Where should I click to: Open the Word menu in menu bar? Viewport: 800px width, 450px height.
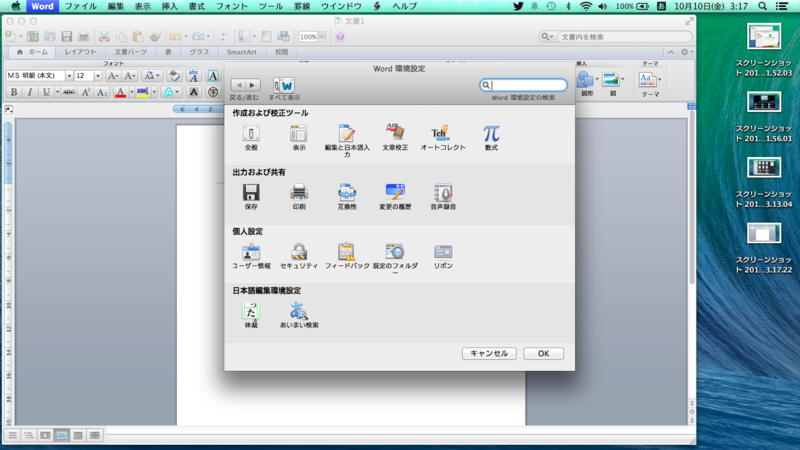pyautogui.click(x=42, y=6)
